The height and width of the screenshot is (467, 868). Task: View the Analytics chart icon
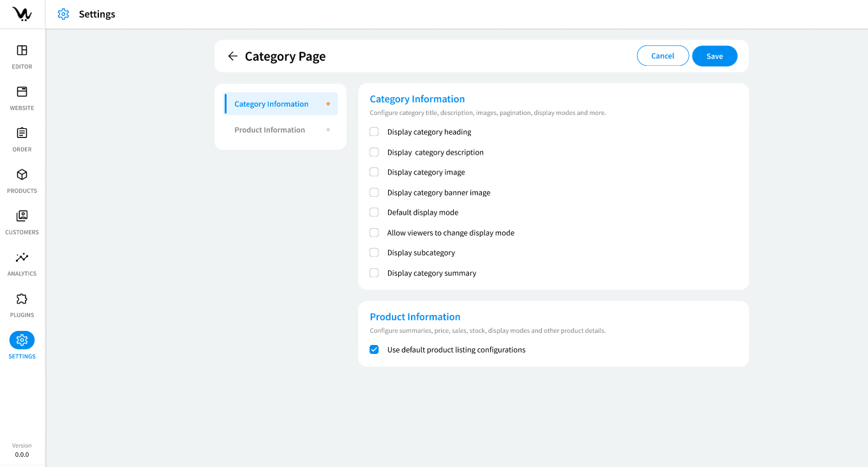tap(22, 257)
